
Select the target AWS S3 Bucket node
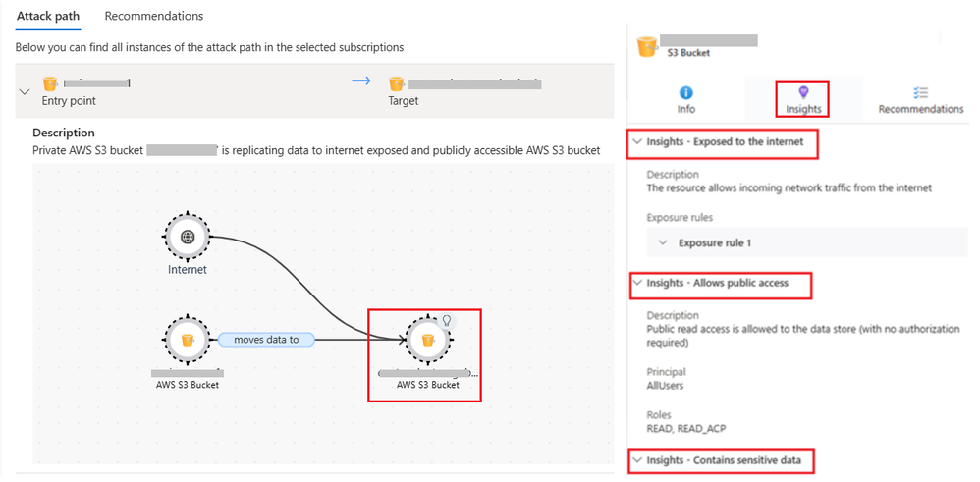pos(427,340)
